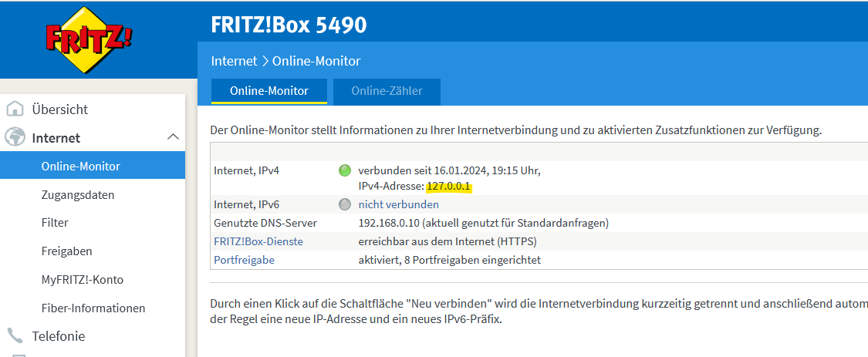The height and width of the screenshot is (357, 868).
Task: Click the 'Internet, IPv4' row label
Action: point(246,170)
